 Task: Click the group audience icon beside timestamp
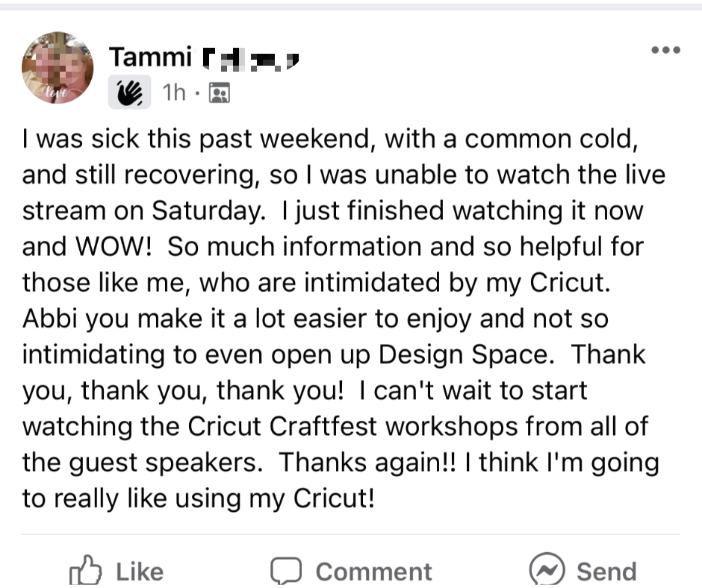click(220, 93)
